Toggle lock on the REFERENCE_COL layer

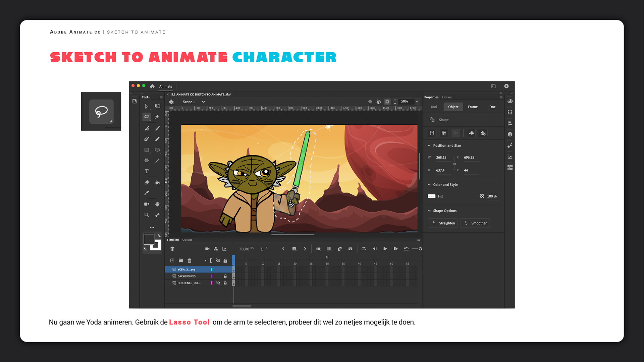[225, 283]
